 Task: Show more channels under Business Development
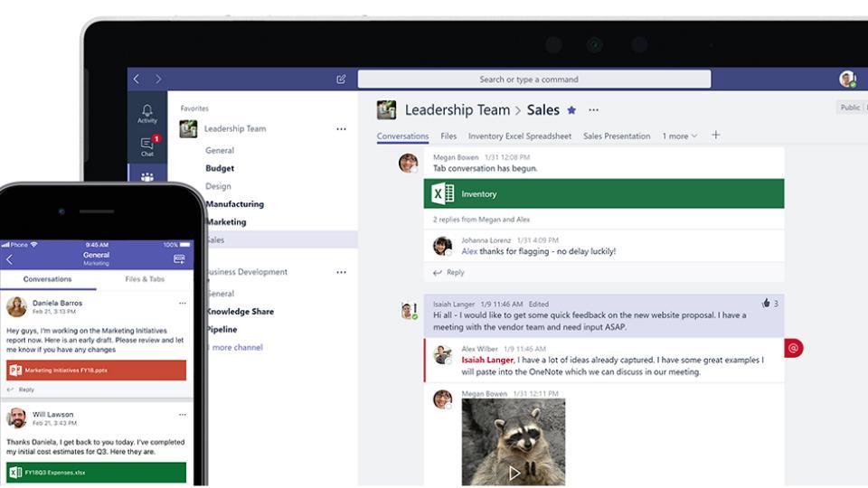coord(235,347)
